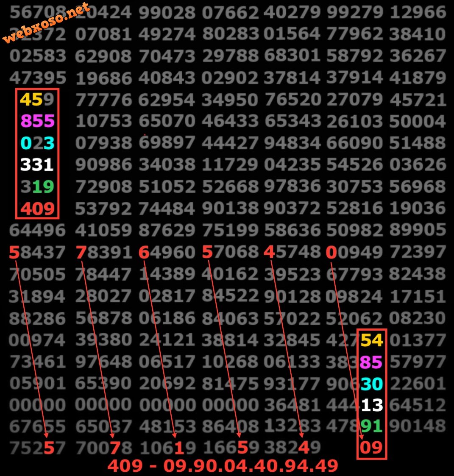
Task: Select the green 91 in right box
Action: coord(371,426)
